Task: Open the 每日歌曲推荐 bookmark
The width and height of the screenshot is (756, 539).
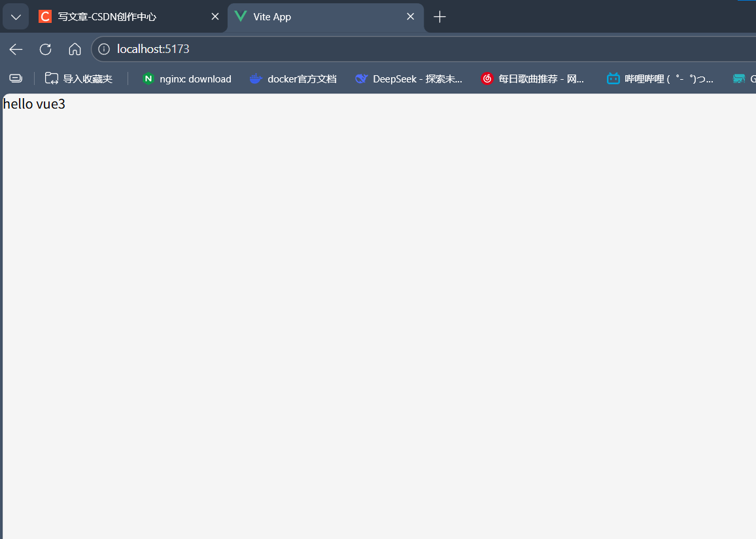Action: click(533, 78)
